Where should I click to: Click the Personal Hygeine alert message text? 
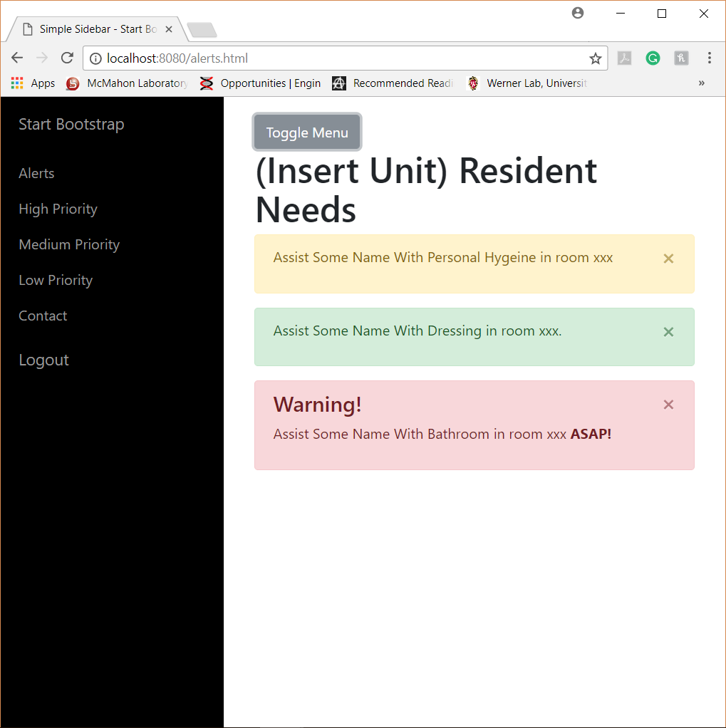click(x=443, y=258)
